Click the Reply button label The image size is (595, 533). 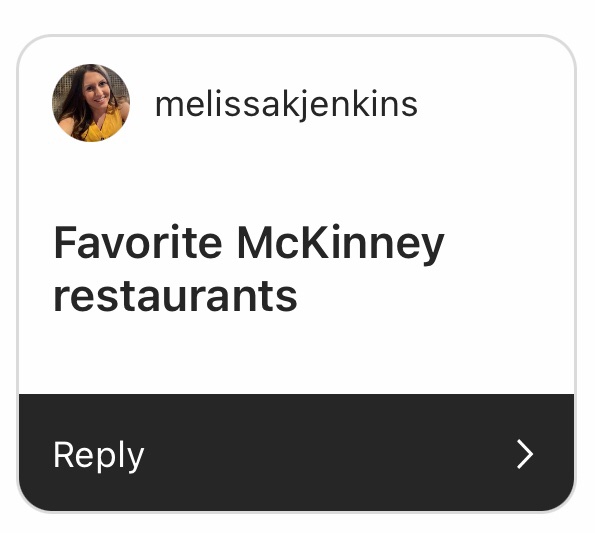(99, 456)
